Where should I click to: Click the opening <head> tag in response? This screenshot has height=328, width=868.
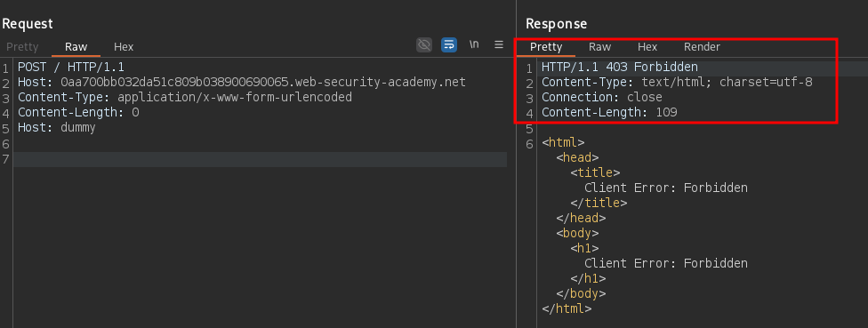(577, 157)
